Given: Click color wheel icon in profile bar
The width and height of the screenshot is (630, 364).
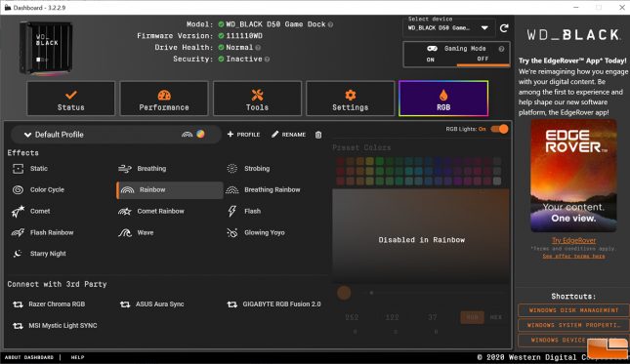Looking at the screenshot, I should point(200,134).
